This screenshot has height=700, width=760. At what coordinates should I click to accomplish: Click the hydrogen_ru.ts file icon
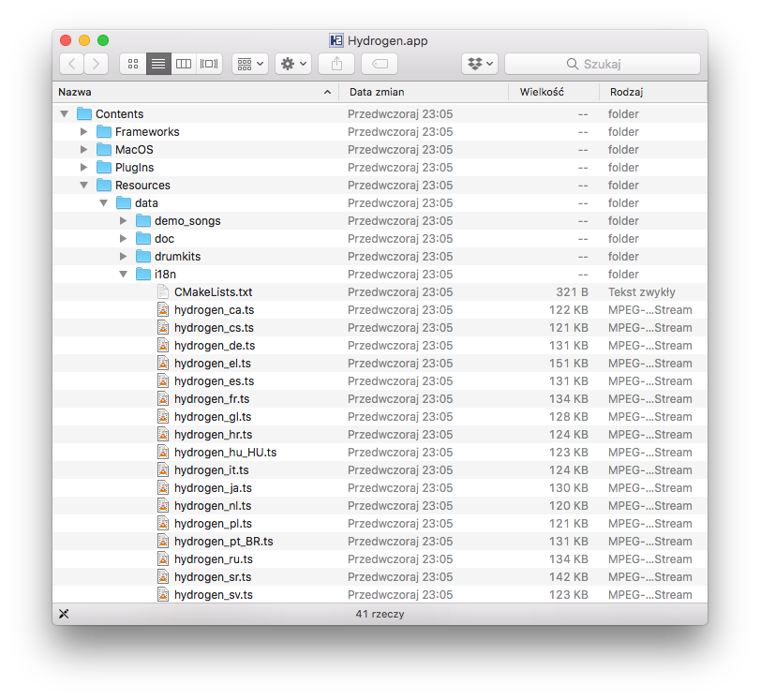[x=164, y=559]
